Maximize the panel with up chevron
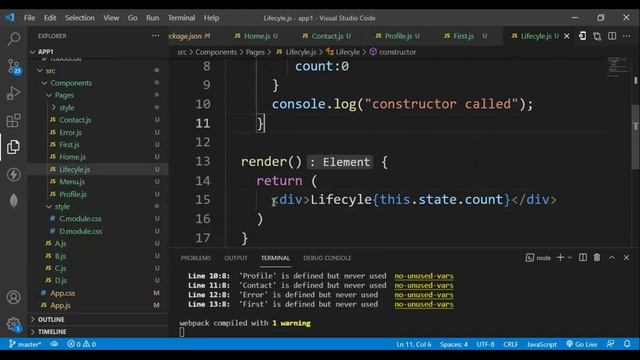640x360 pixels. click(x=612, y=258)
